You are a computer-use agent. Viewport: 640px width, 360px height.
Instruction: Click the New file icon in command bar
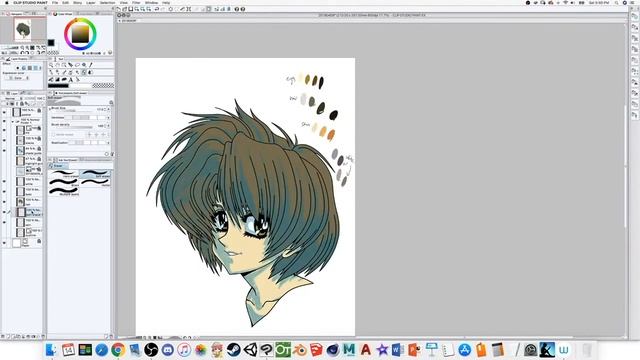[119, 9]
